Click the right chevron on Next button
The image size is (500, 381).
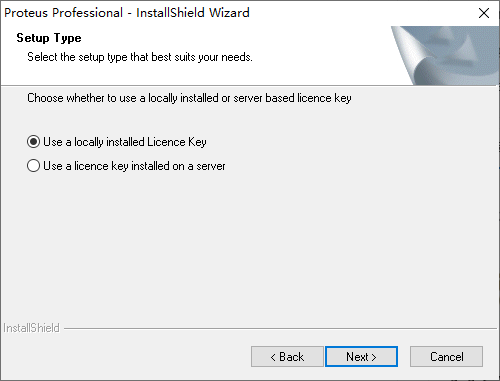click(x=374, y=357)
